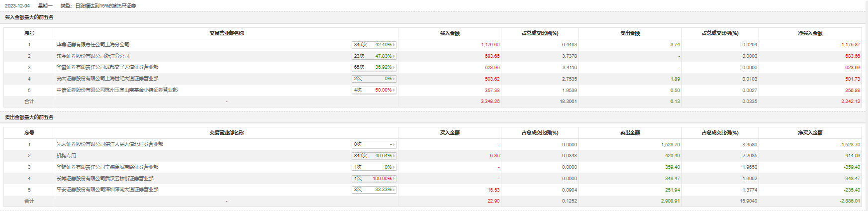
Task: Open the 2次 0% stats box
Action: click(x=374, y=79)
